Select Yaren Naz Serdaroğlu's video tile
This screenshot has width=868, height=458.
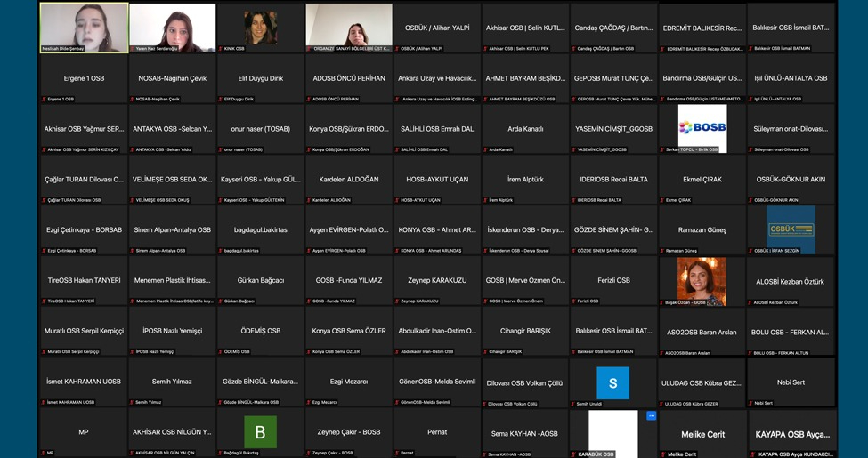point(172,28)
